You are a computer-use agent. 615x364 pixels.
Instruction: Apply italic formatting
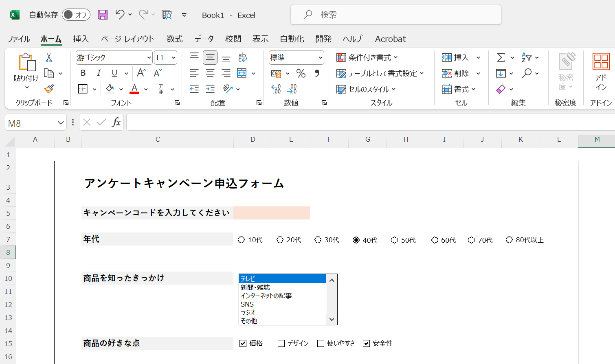tap(98, 73)
